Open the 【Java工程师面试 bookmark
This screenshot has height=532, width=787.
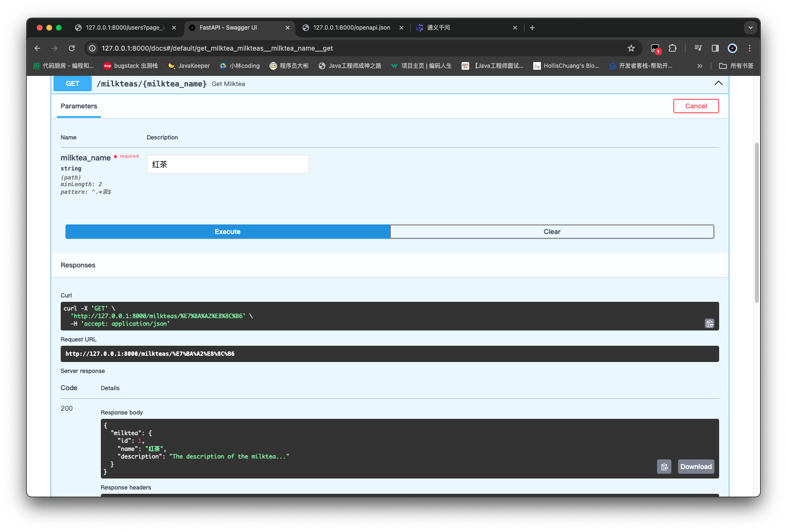pos(492,66)
